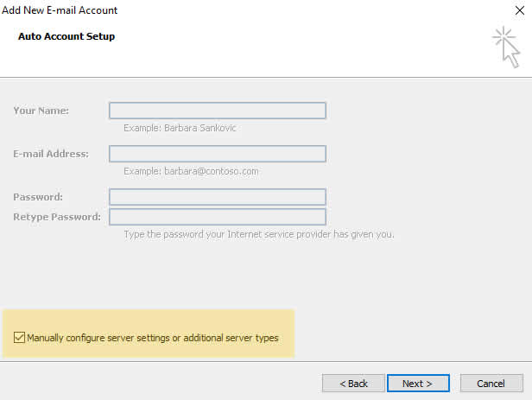Focus the Your Name text field
This screenshot has height=400, width=532.
tap(218, 111)
